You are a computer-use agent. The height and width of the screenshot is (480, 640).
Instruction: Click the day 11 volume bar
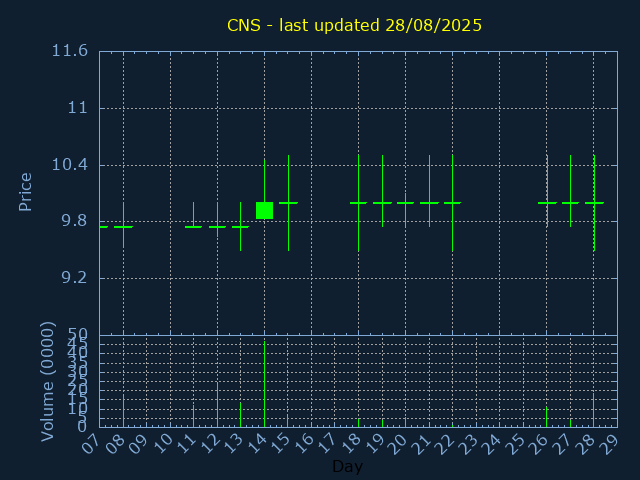[193, 416]
